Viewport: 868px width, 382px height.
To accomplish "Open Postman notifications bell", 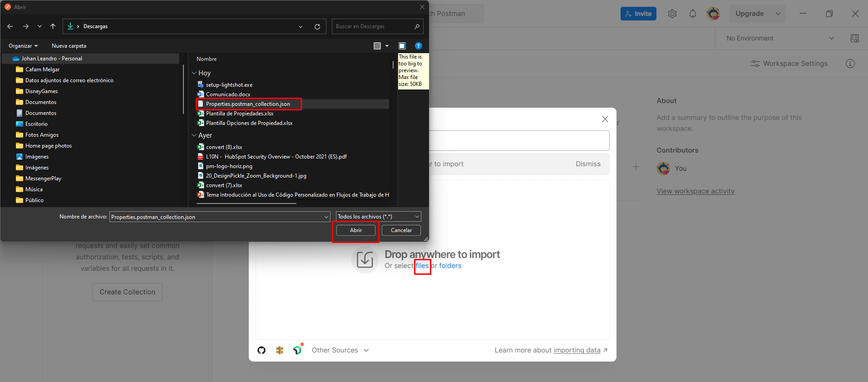I will (x=693, y=14).
